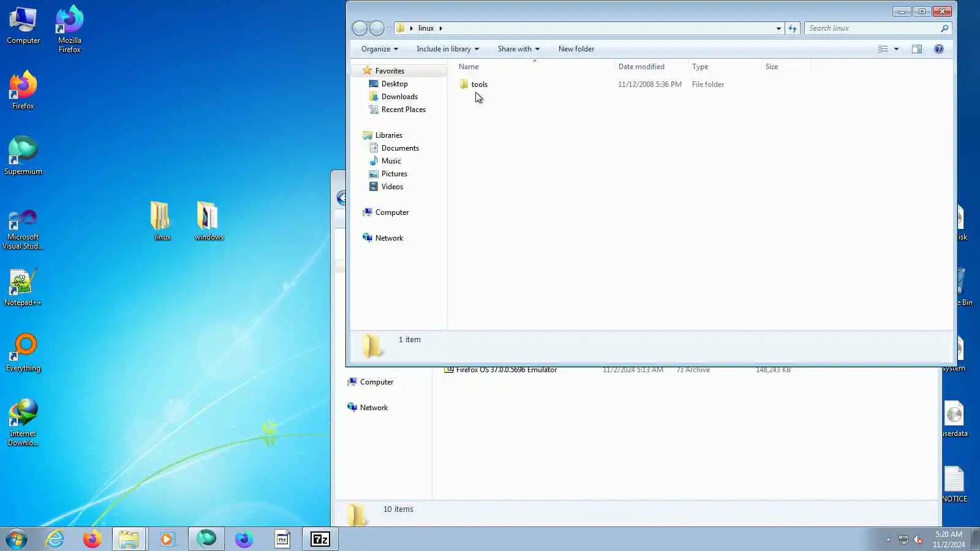
Task: Go forward in the linux Explorer window
Action: click(x=377, y=28)
